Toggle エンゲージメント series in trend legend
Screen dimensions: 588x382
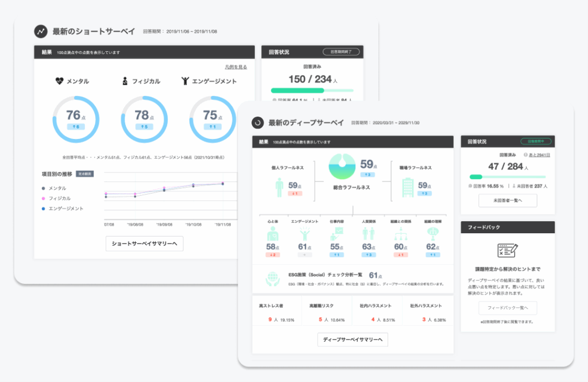[x=65, y=209]
